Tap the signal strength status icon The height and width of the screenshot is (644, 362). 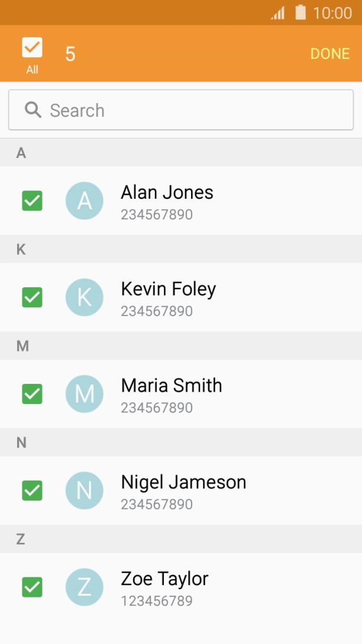(x=278, y=12)
